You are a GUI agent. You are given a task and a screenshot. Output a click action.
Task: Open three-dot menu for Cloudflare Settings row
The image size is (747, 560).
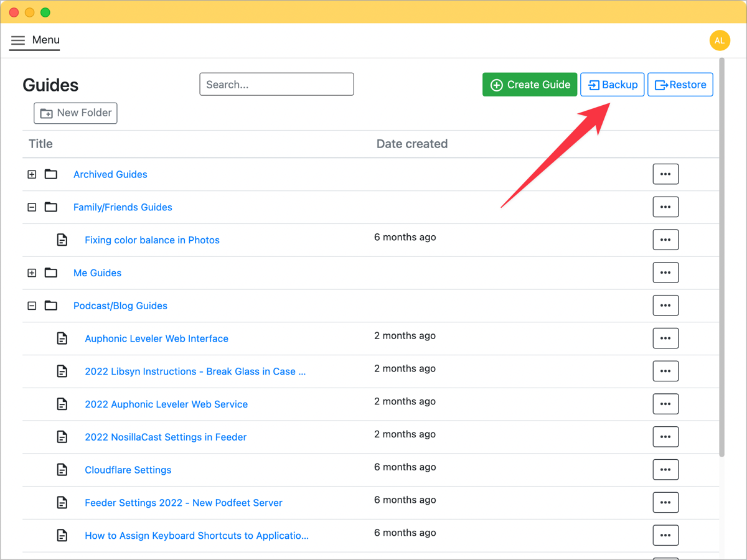click(x=665, y=470)
